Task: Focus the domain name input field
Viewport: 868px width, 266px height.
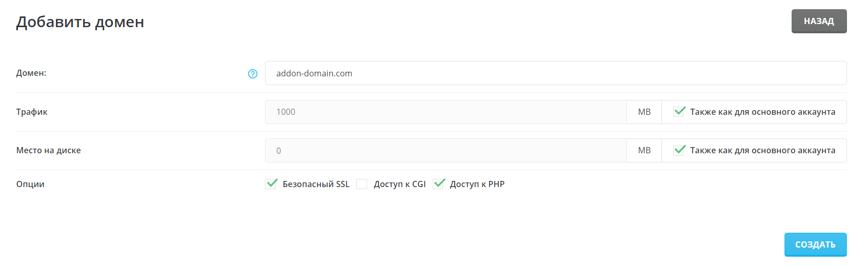Action: [555, 73]
